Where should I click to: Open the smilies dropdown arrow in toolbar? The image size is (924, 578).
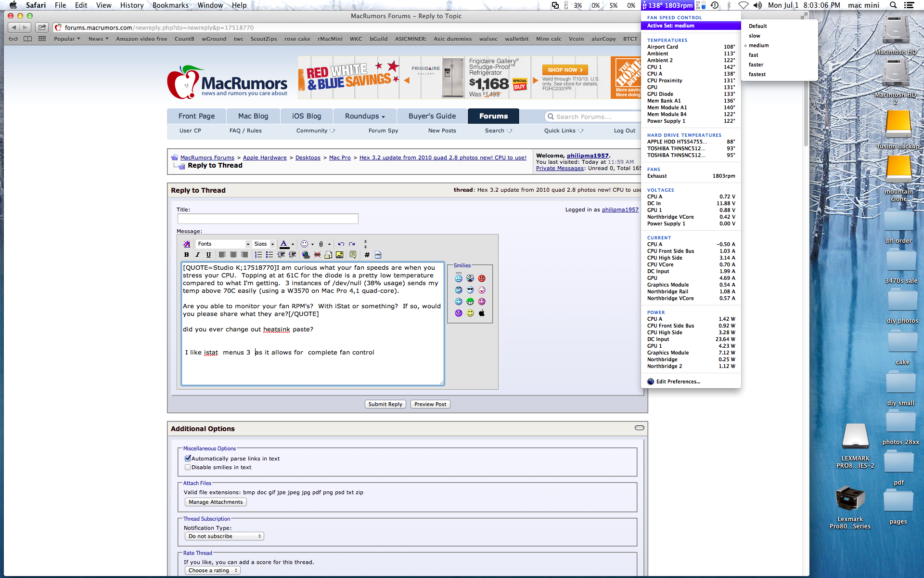[x=312, y=244]
